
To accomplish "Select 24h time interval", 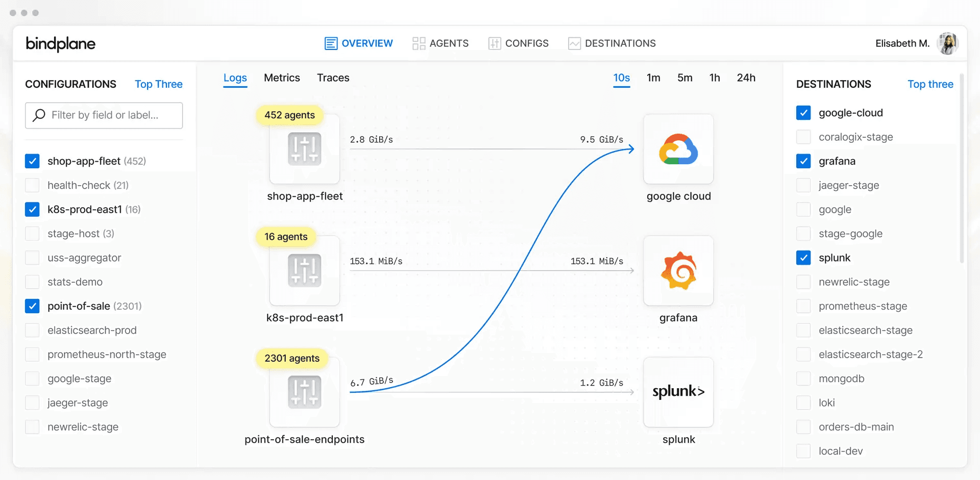I will pyautogui.click(x=746, y=78).
